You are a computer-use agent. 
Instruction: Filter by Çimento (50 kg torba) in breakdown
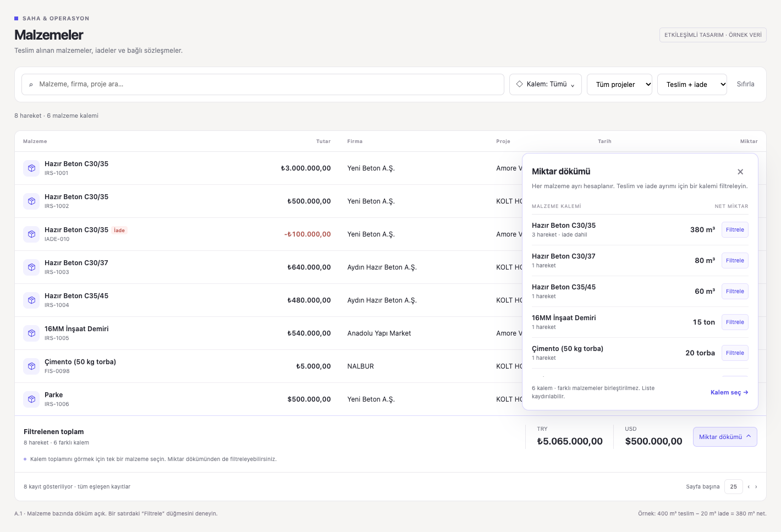click(735, 353)
